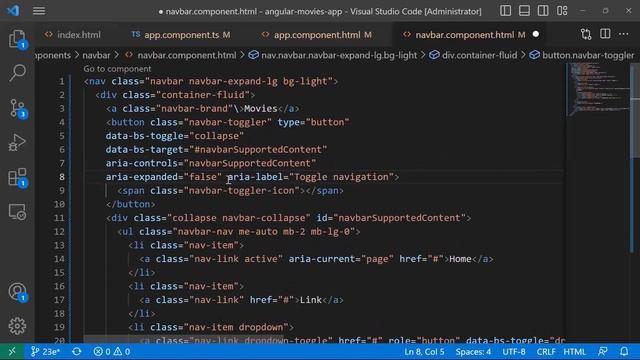Viewport: 640px width, 360px height.
Task: Open notifications bell
Action: tap(624, 351)
